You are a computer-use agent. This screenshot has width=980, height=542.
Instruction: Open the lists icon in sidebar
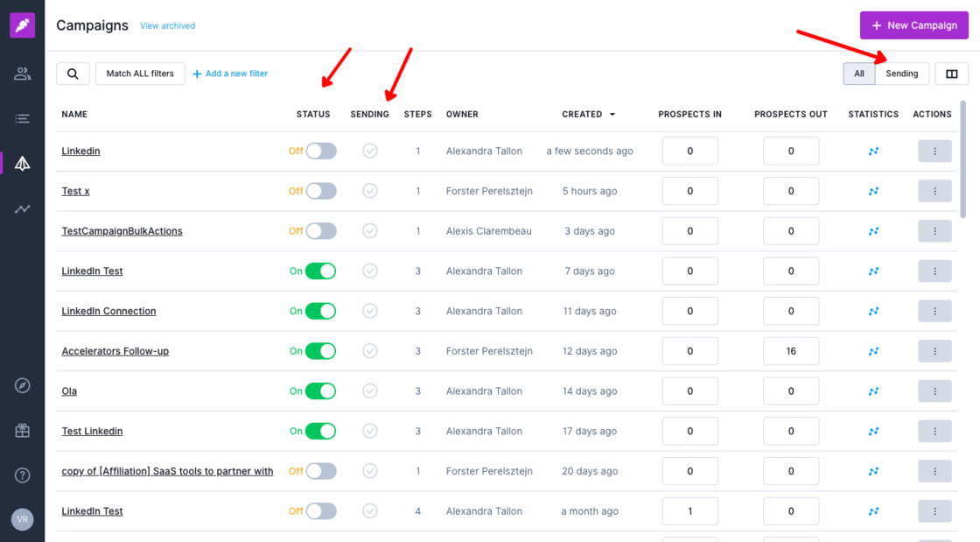point(23,118)
